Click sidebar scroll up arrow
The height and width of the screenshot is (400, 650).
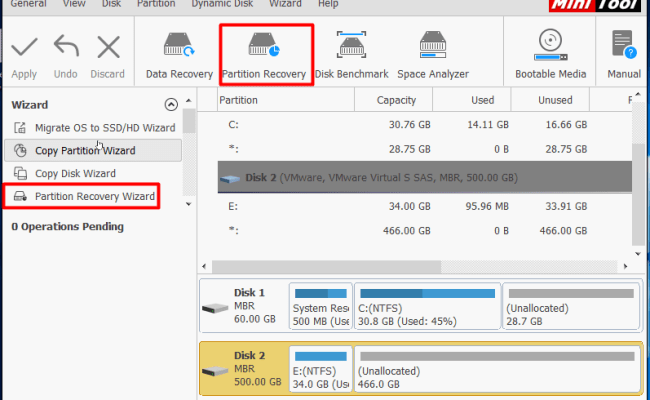pyautogui.click(x=189, y=101)
